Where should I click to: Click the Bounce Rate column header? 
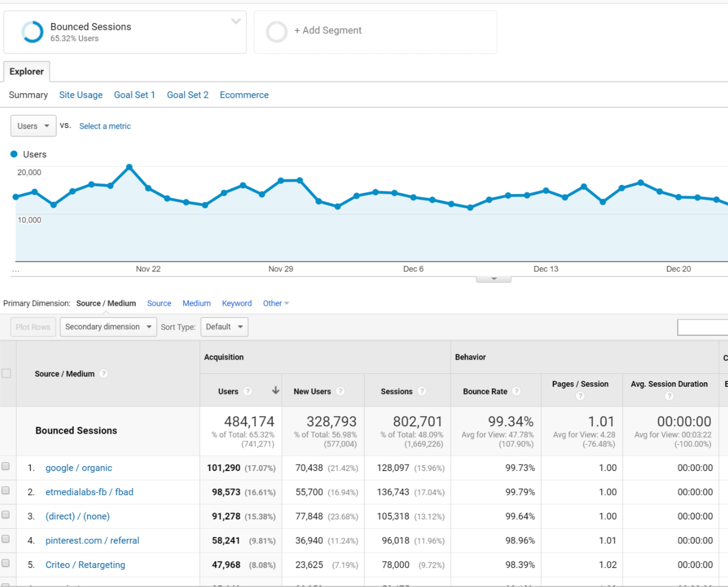coord(485,391)
